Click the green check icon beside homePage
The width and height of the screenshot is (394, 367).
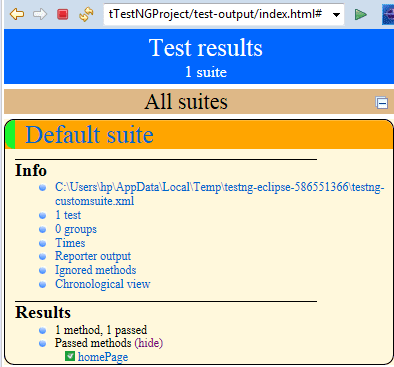tap(70, 356)
